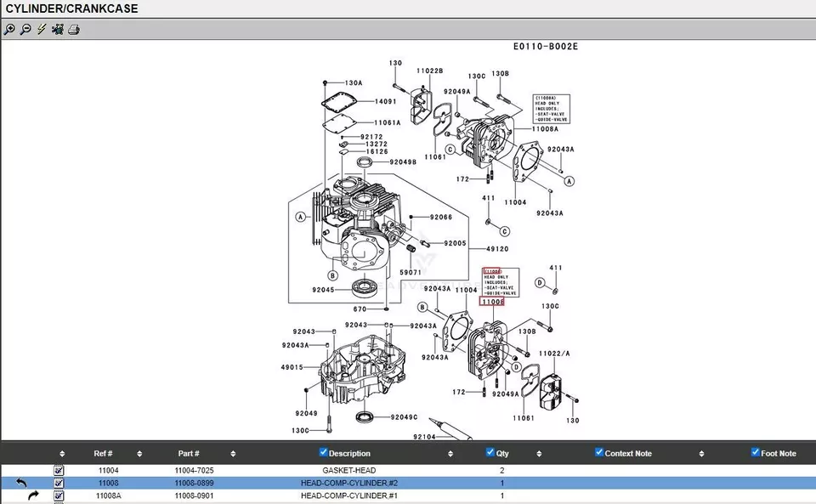Toggle the Foot Note column checkbox

tap(755, 452)
